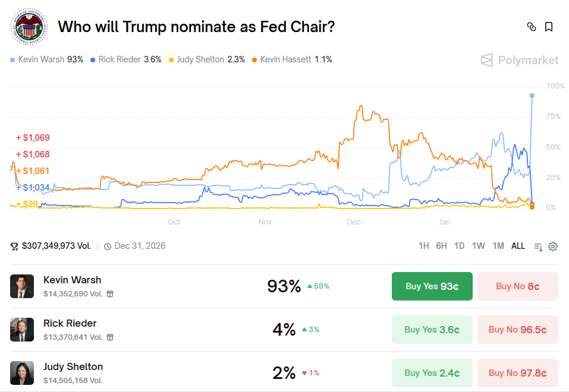
Task: Click the order book sort icon
Action: pos(537,246)
